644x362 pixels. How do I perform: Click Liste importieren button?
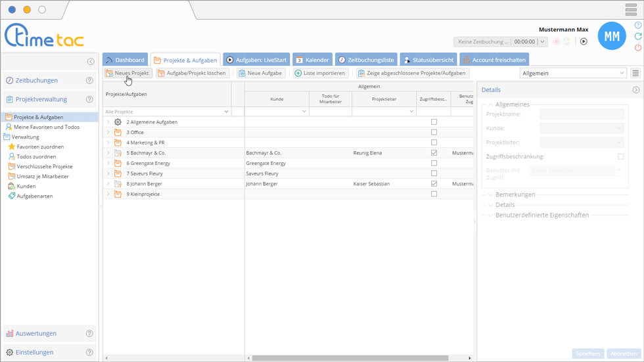(x=320, y=74)
